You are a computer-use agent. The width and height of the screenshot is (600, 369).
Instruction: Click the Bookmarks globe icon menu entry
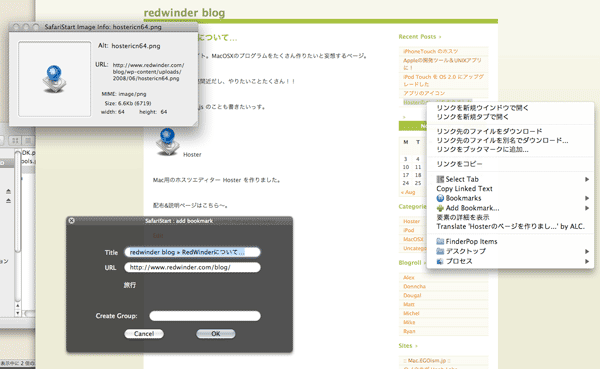(x=440, y=198)
